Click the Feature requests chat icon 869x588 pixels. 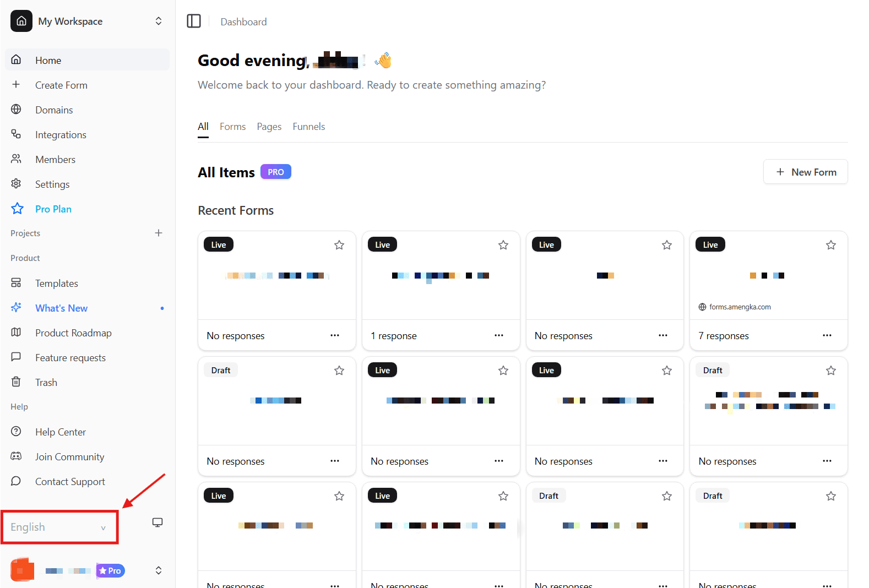[16, 357]
